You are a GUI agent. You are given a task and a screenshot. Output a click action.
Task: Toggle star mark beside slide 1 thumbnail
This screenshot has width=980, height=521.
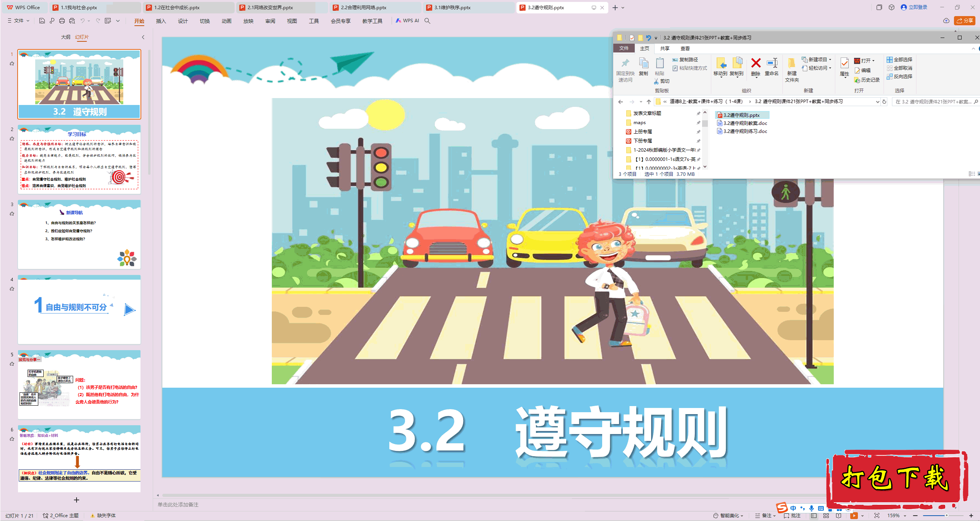click(x=12, y=64)
